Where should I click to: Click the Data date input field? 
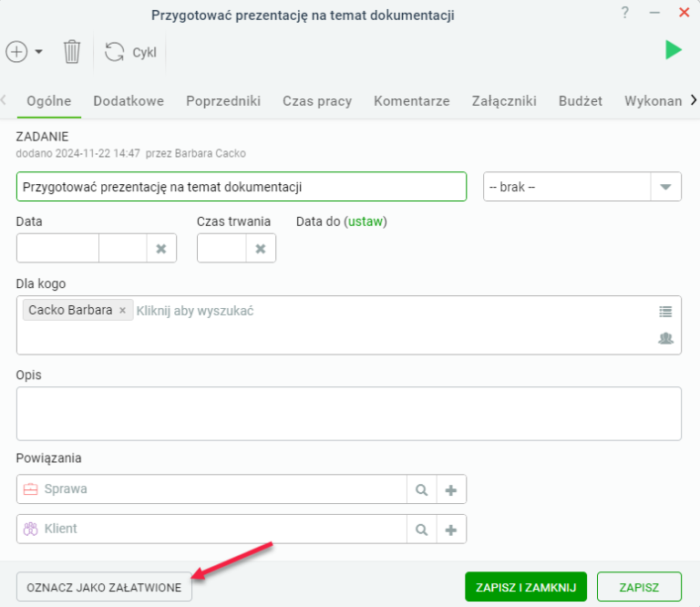(57, 248)
